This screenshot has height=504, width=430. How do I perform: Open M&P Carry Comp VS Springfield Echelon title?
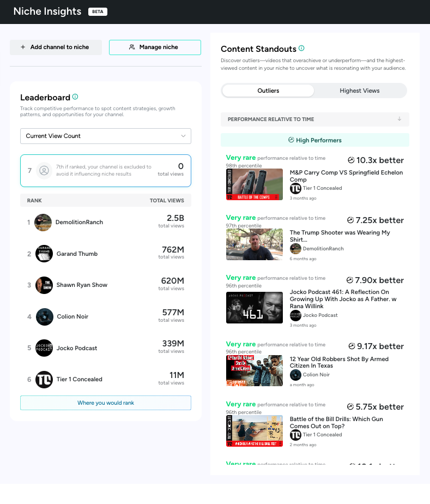click(346, 176)
